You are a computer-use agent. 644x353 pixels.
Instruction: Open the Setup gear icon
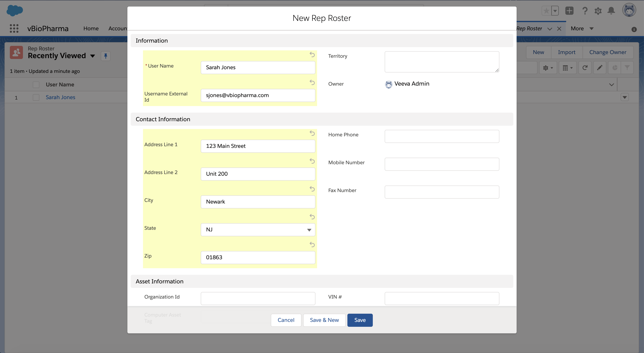pos(598,11)
